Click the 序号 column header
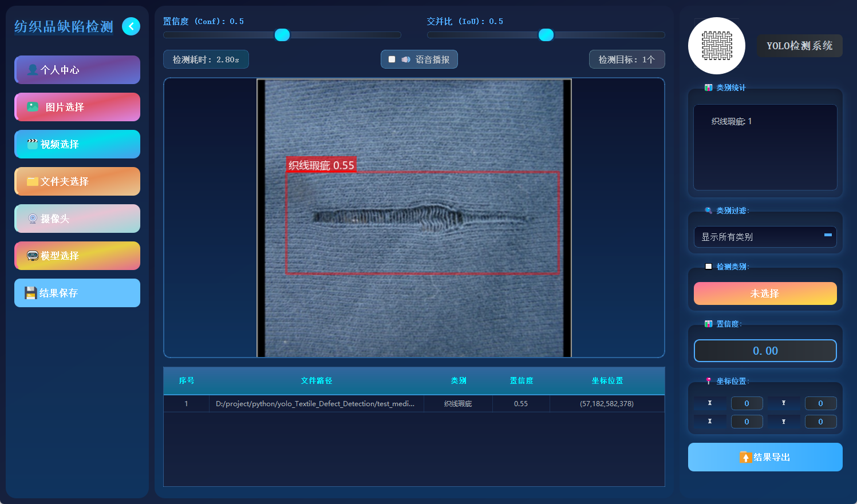The image size is (857, 504). pos(187,381)
